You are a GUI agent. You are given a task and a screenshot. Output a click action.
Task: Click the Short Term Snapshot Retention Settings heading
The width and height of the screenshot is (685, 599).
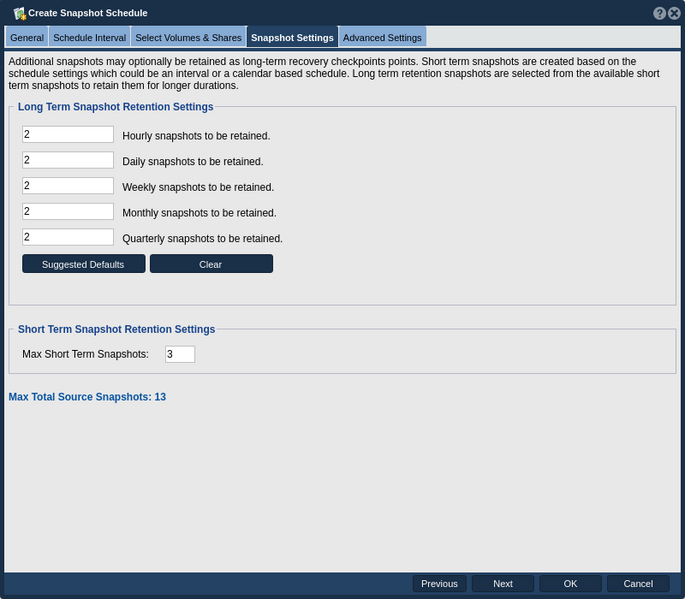point(116,329)
